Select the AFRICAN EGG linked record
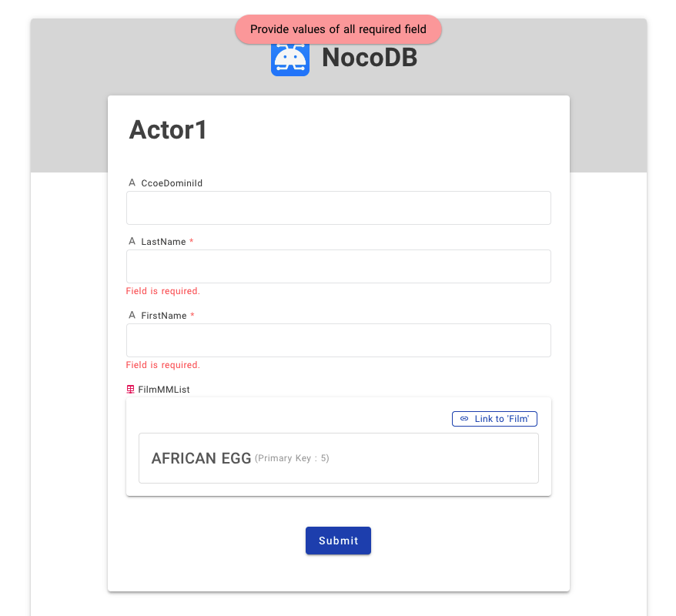This screenshot has width=676, height=616. 338,457
